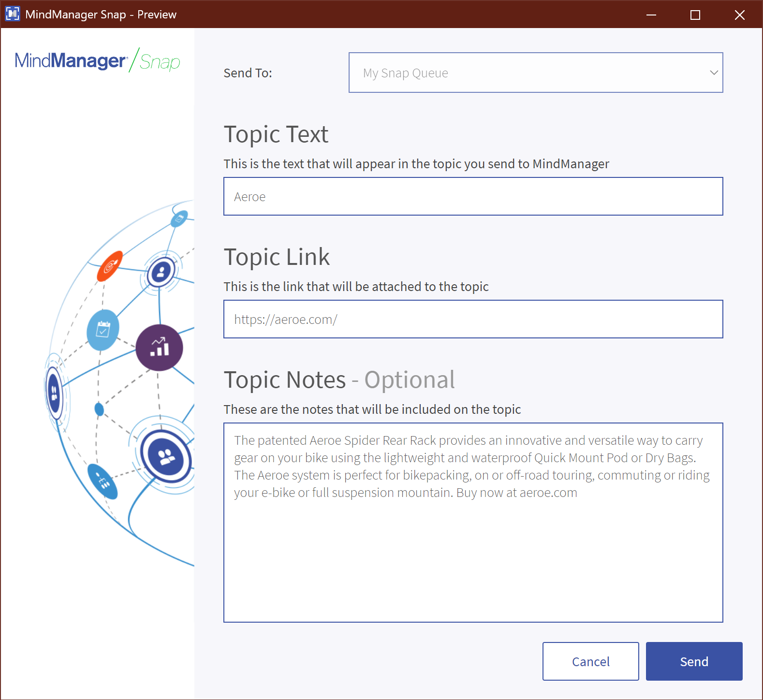Click the purple bar chart icon

tap(159, 348)
